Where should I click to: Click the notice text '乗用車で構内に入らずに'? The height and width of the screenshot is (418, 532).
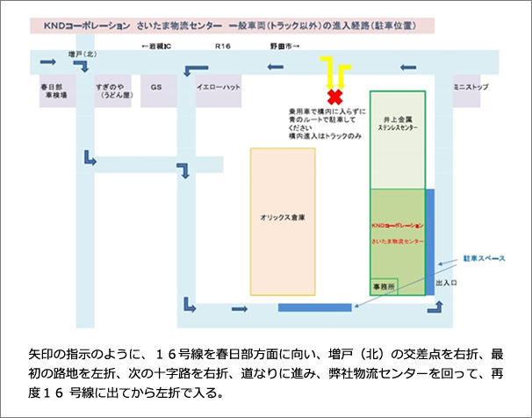(327, 112)
